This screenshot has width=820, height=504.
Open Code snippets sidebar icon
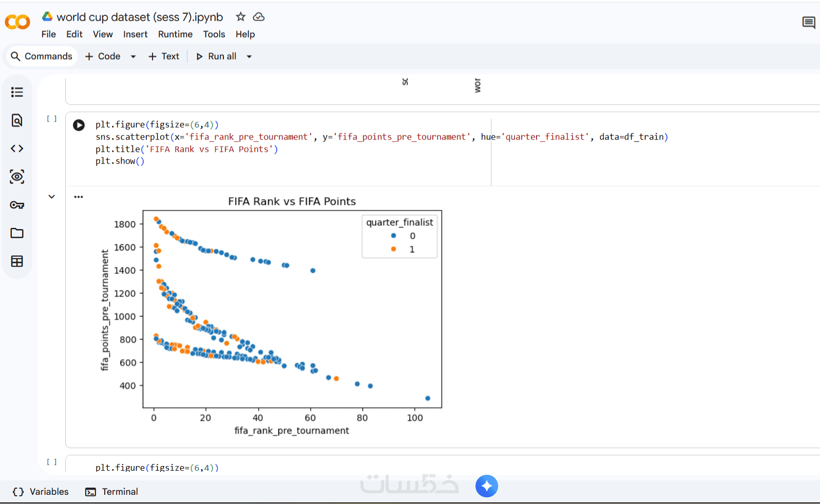coord(17,149)
